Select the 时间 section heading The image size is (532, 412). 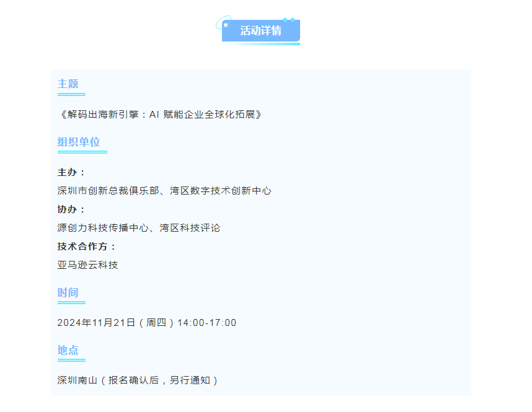pyautogui.click(x=68, y=292)
